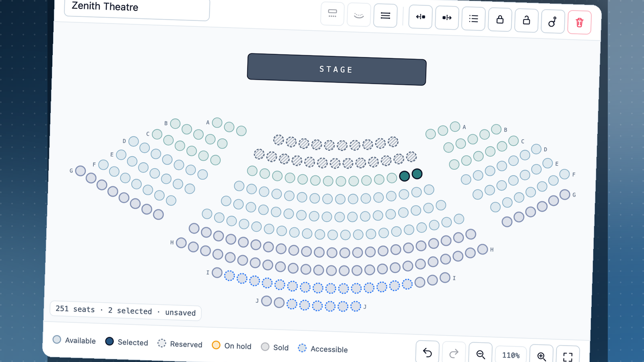Click the seat beside left row H label

point(181,243)
